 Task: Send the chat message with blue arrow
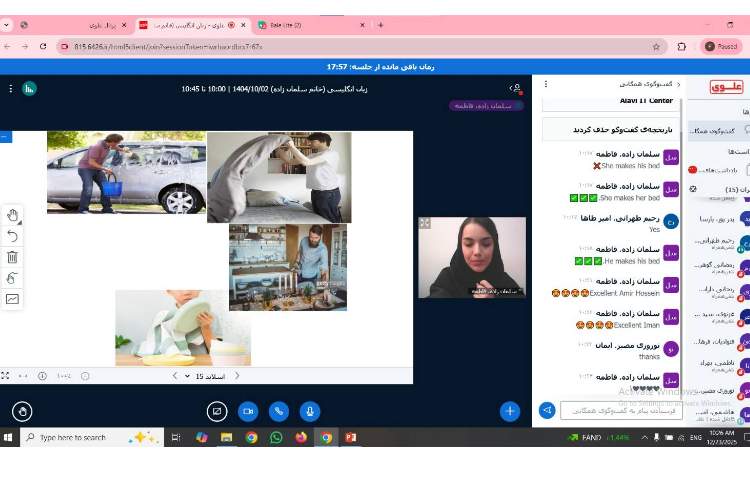coord(547,410)
